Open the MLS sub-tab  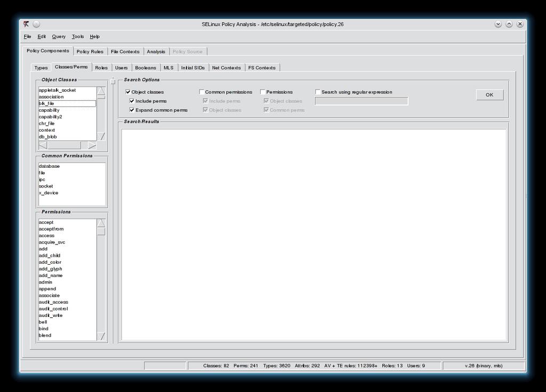168,68
